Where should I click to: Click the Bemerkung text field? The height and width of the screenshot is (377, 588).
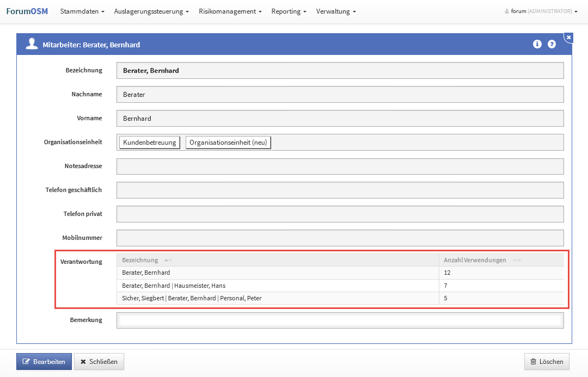340,320
